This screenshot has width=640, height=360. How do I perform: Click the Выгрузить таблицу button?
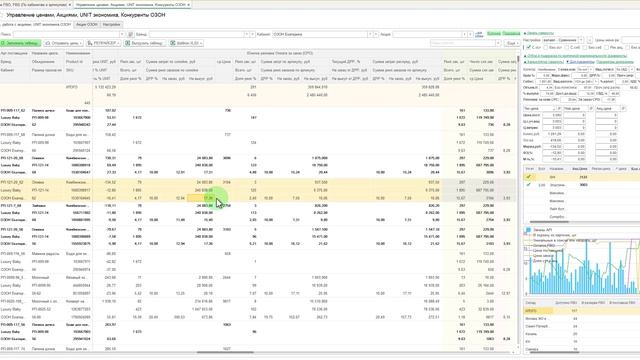[144, 43]
